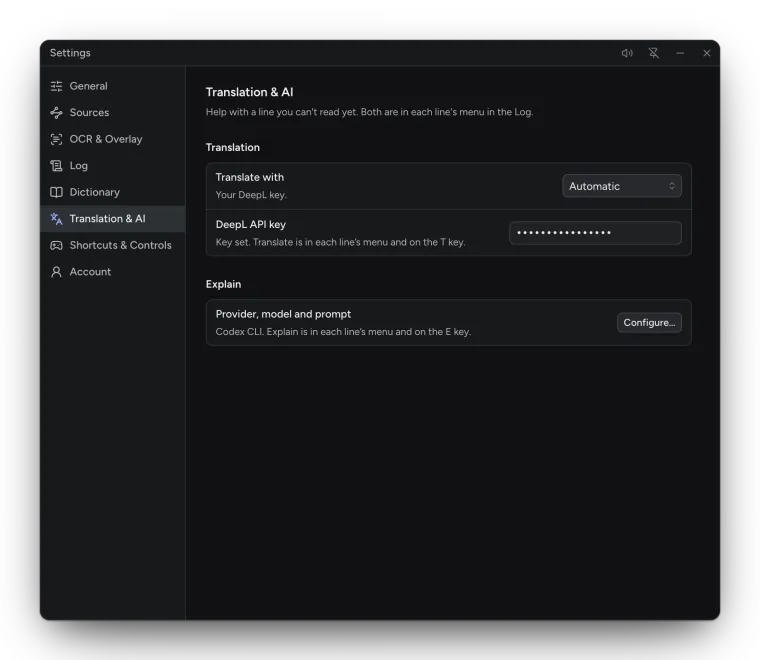Click 'Provider, model and prompt' label

(283, 314)
